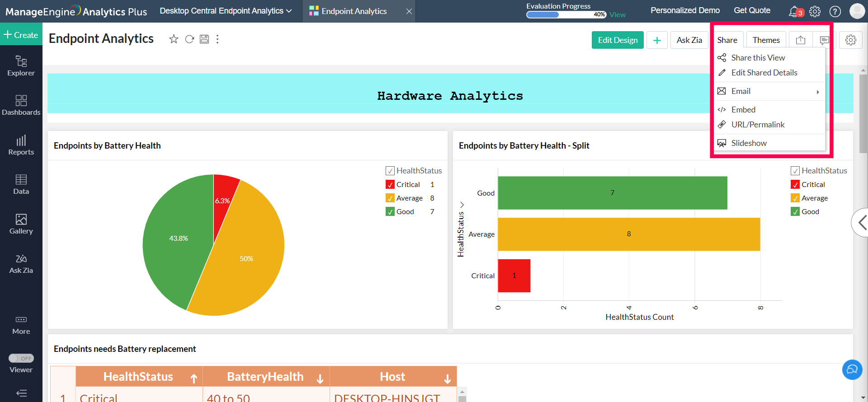Screen dimensions: 868x402
Task: Mark dashboard as favorite with star icon
Action: [x=174, y=39]
